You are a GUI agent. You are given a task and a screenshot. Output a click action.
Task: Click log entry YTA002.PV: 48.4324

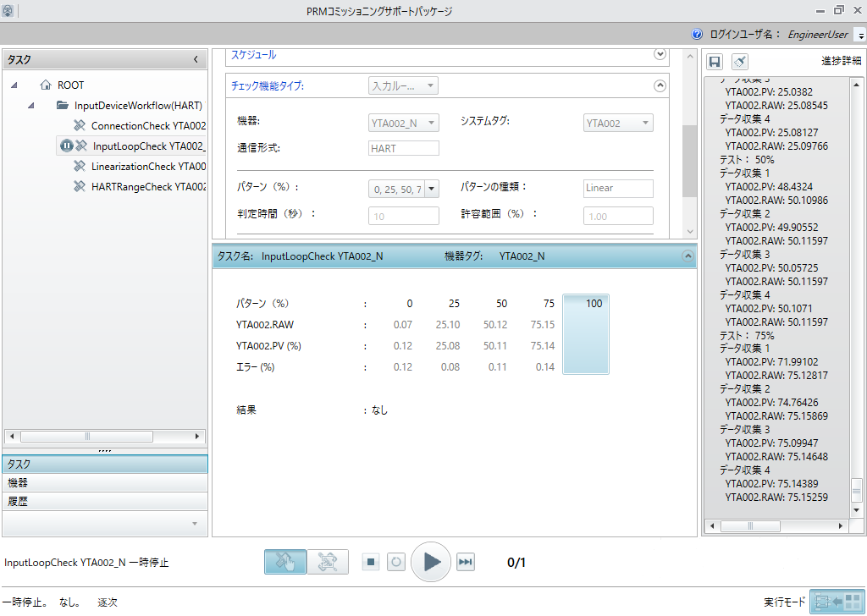tap(769, 187)
